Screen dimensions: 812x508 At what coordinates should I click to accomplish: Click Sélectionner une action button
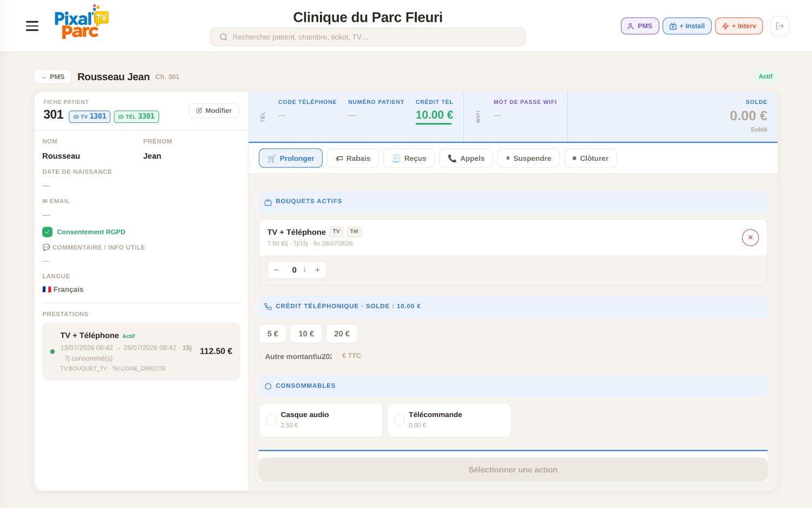pyautogui.click(x=513, y=470)
